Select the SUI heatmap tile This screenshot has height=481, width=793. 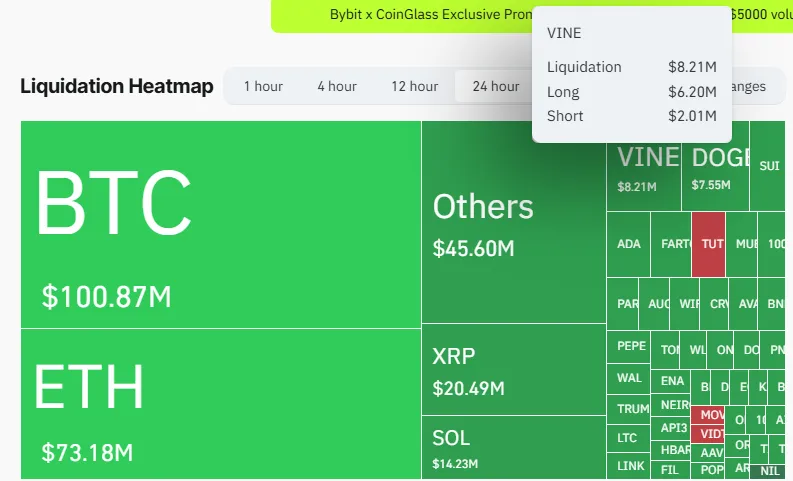click(769, 166)
